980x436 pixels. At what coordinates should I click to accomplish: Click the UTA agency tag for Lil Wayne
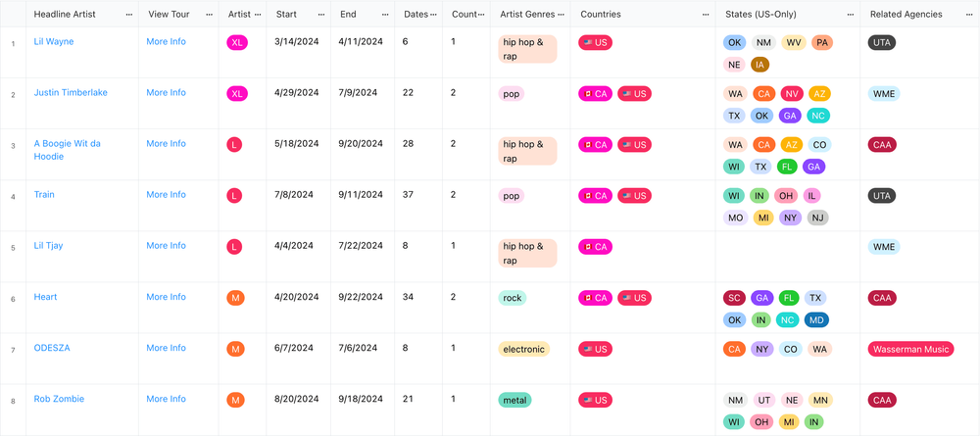882,42
